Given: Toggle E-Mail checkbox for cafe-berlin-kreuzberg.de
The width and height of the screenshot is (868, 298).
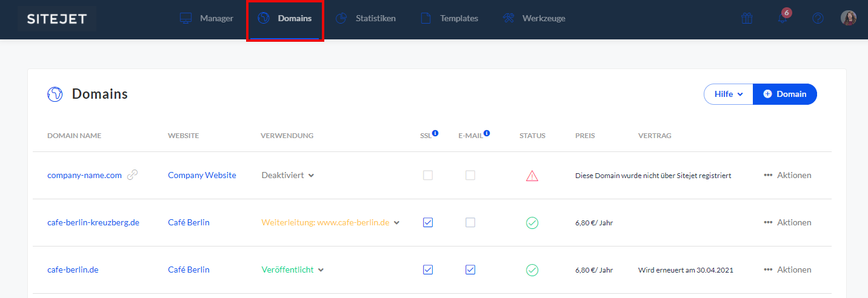Looking at the screenshot, I should [470, 222].
